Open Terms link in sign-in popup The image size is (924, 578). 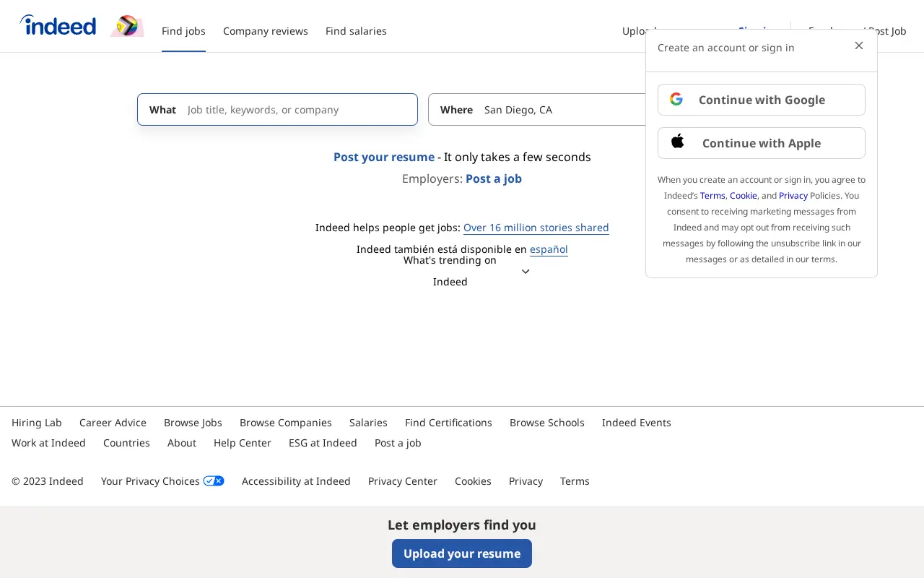(712, 196)
